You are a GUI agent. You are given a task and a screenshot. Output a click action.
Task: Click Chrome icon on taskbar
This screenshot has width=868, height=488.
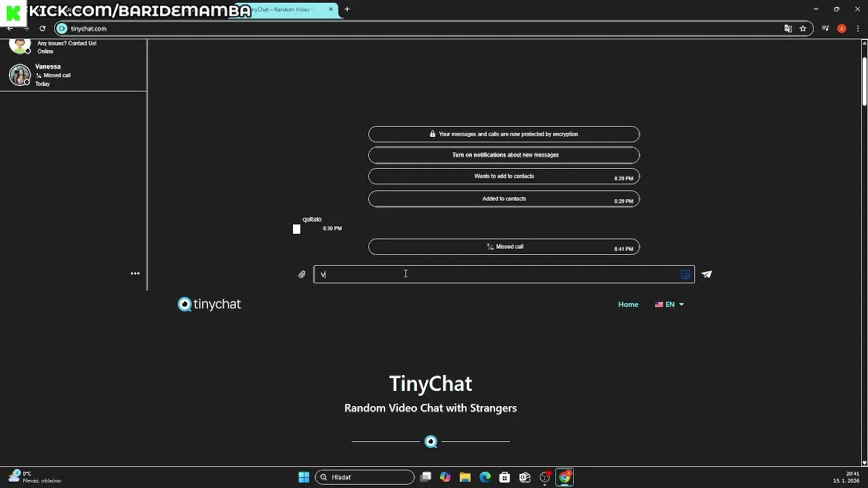[x=565, y=477]
